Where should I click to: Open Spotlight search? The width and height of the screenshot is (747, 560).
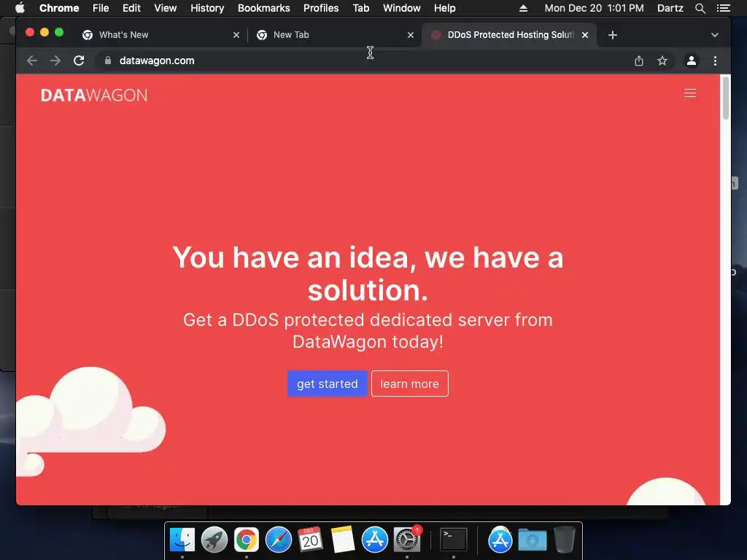click(700, 8)
